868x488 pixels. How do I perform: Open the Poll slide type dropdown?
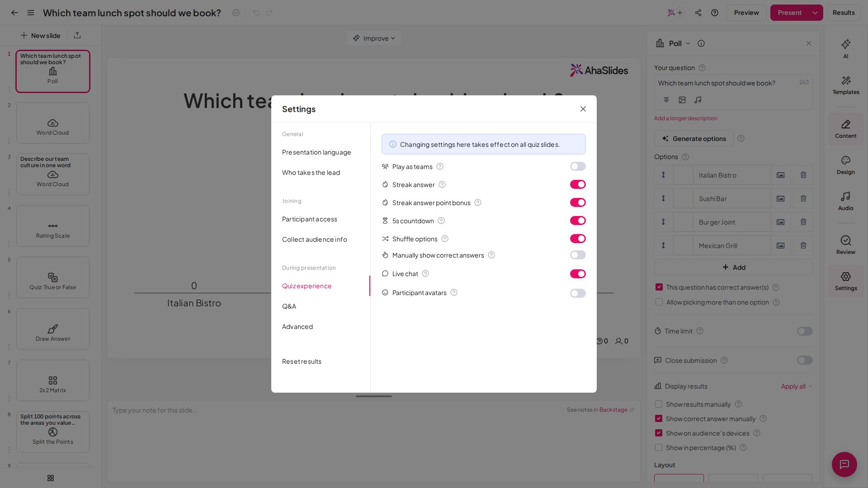(673, 43)
